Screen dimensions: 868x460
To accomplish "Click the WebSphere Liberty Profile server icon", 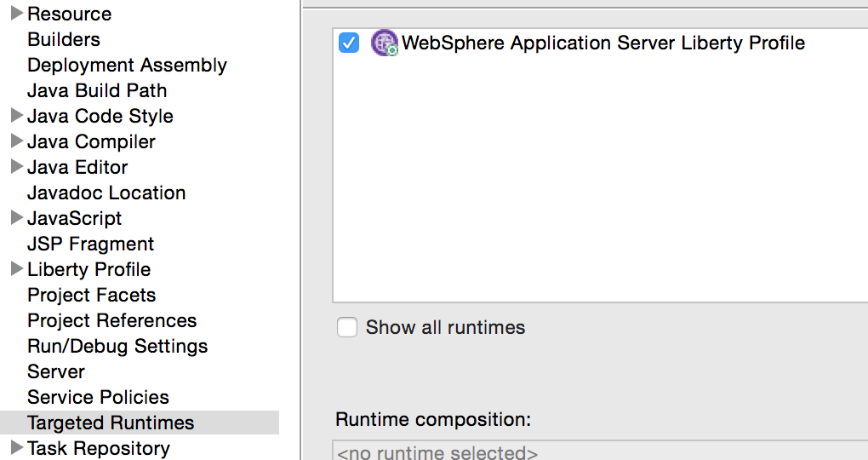I will pyautogui.click(x=384, y=43).
